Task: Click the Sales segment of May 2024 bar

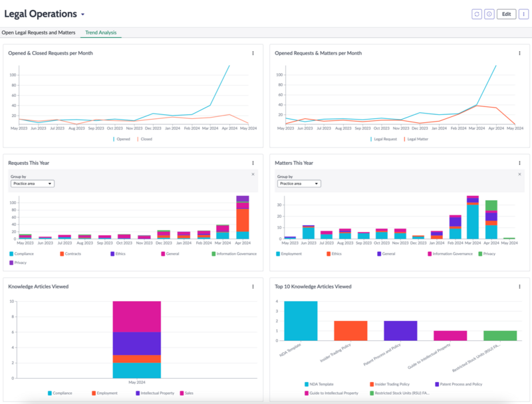Action: [x=137, y=316]
